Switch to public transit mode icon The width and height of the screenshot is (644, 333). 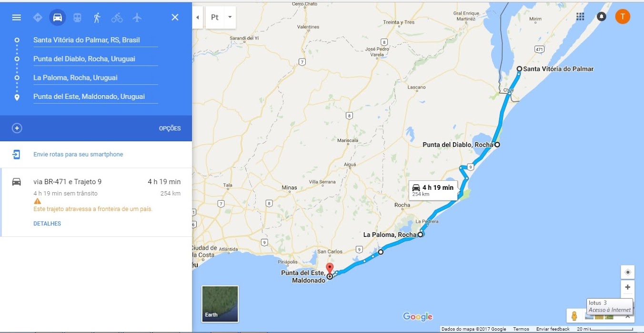coord(77,18)
